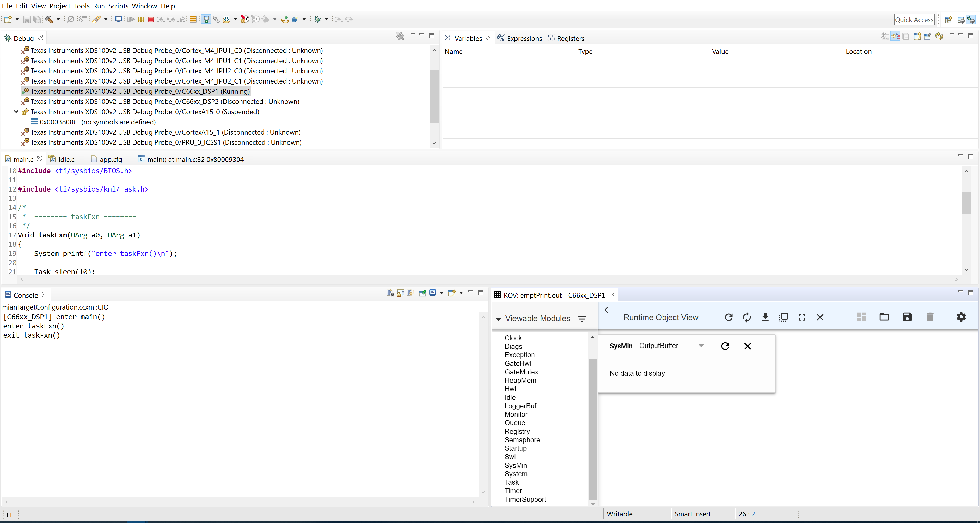Toggle ROV auto-refresh circular arrows icon

click(x=747, y=317)
